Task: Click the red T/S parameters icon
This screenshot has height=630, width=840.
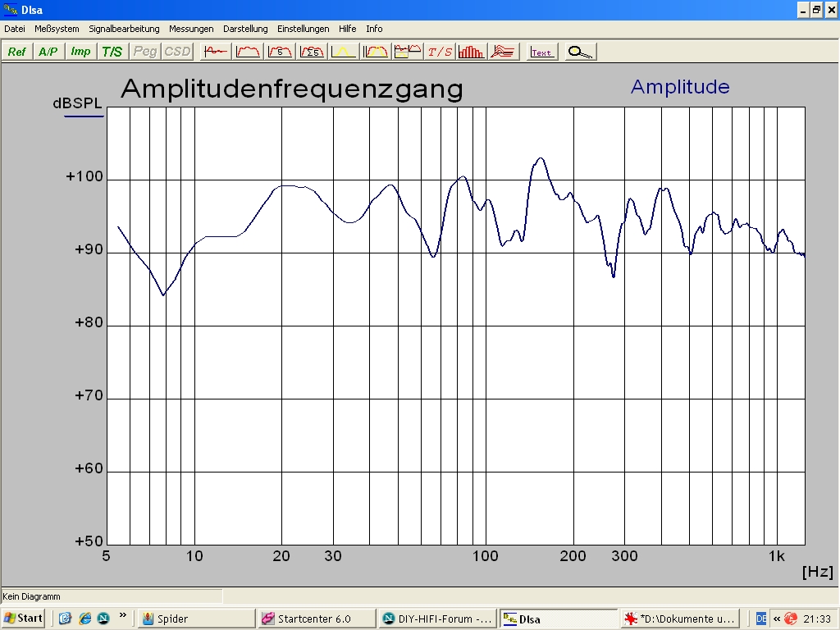Action: tap(440, 52)
